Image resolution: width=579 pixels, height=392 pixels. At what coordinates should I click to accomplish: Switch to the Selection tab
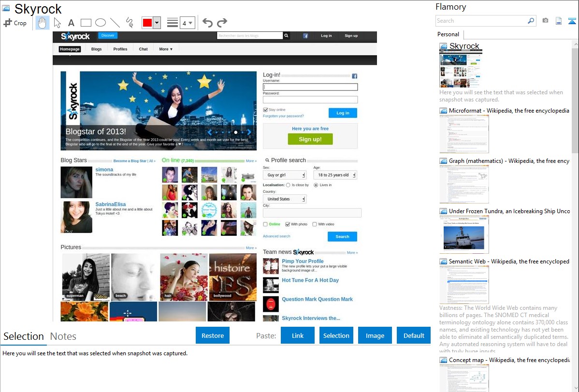pos(24,336)
